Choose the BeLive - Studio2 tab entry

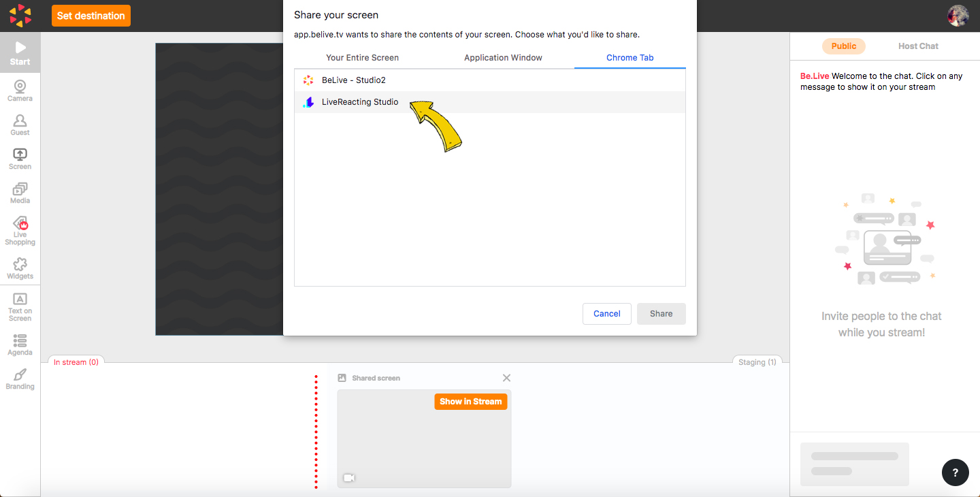[x=490, y=80]
